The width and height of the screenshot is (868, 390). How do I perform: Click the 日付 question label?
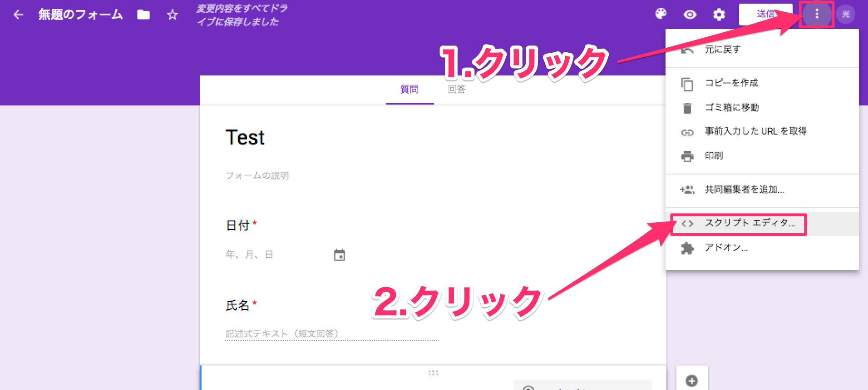pos(237,225)
